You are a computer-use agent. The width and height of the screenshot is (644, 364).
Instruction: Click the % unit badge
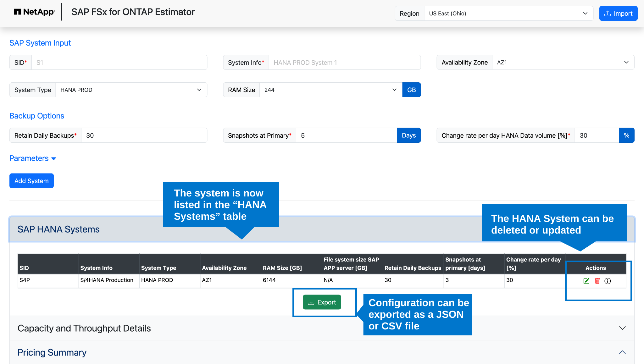(x=626, y=135)
